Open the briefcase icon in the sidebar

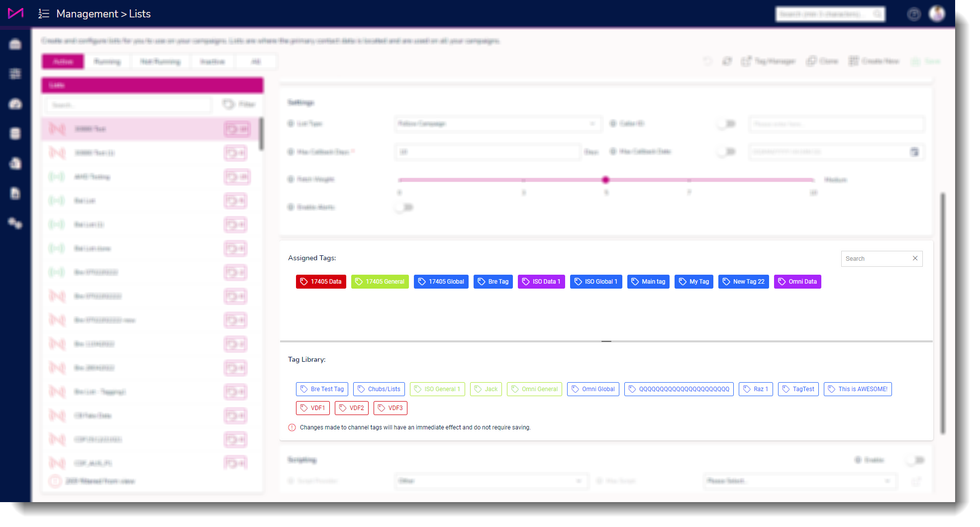coord(15,44)
